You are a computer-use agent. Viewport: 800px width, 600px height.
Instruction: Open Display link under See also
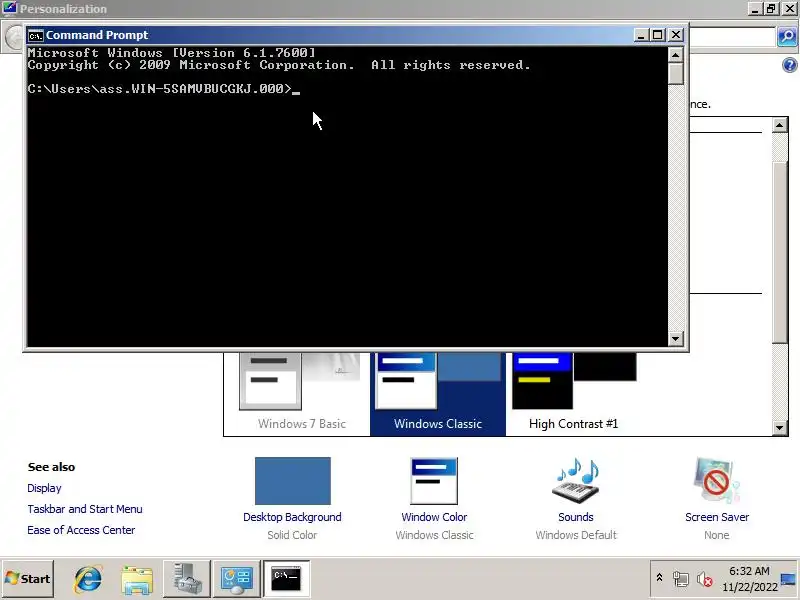(x=44, y=488)
